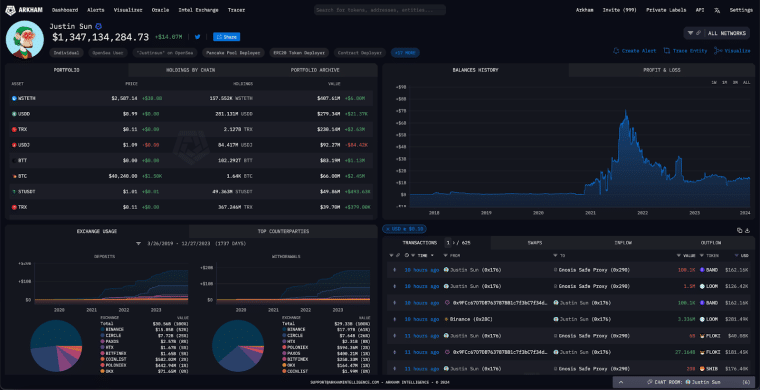
Task: Click the link icon in the networks filter
Action: click(x=698, y=33)
